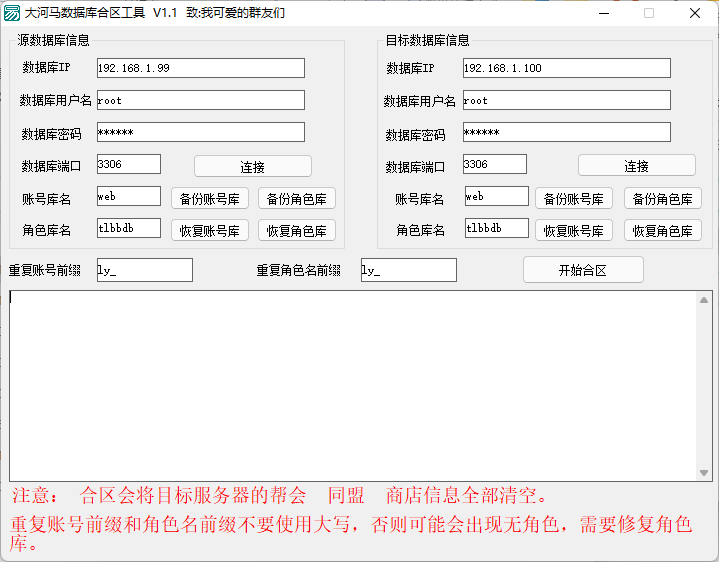Click target 备份账号库 button
719x562 pixels.
tap(573, 198)
